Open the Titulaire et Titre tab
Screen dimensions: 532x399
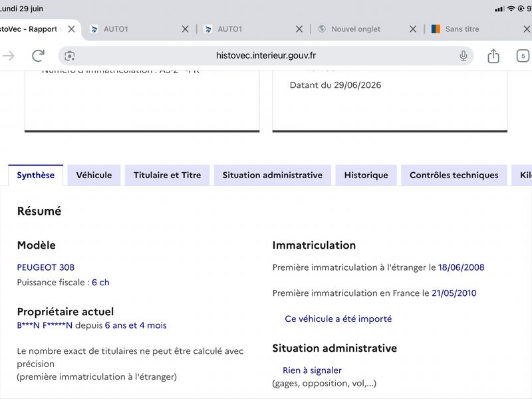tap(168, 175)
